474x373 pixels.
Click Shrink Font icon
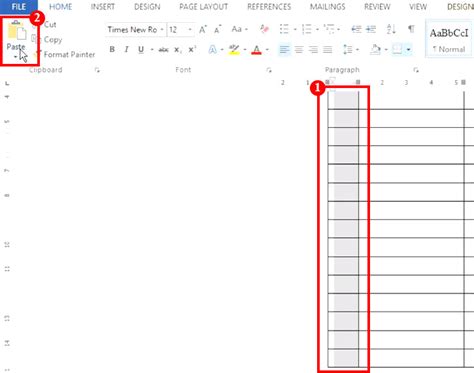[218, 30]
